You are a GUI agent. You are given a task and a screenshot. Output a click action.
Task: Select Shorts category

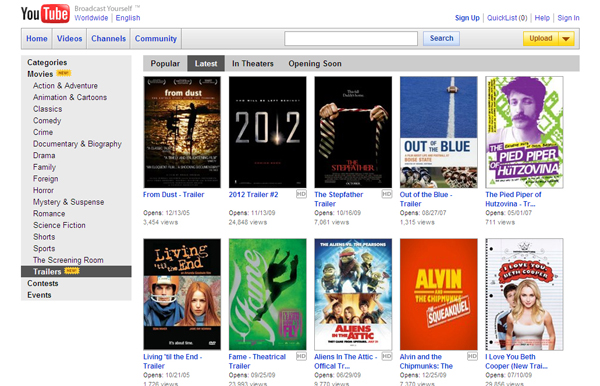click(44, 237)
